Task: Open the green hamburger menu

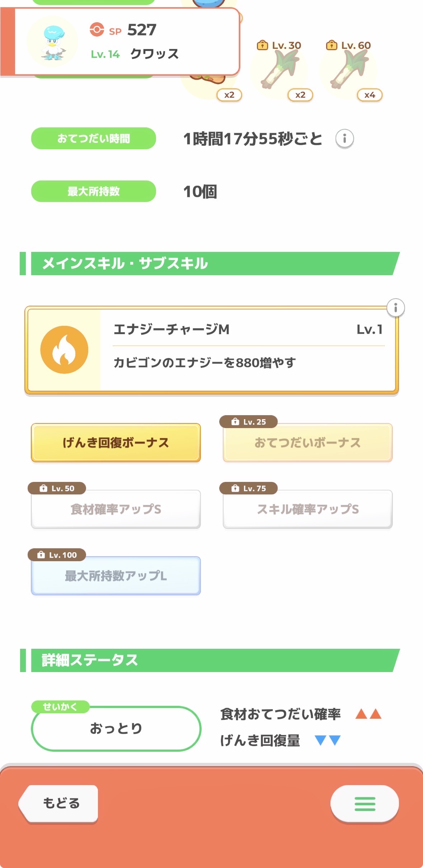Action: point(365,804)
